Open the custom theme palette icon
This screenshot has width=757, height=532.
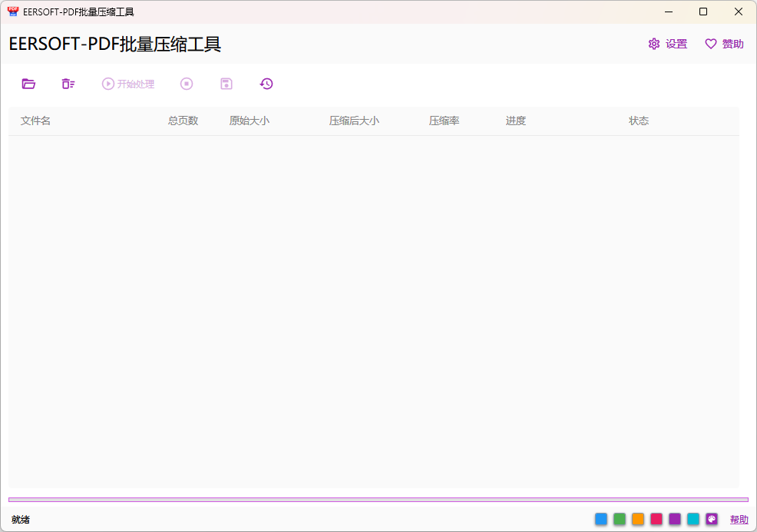pyautogui.click(x=712, y=519)
